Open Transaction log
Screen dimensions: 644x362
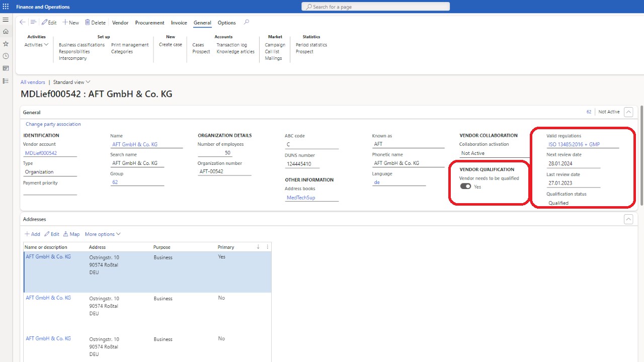pos(231,45)
